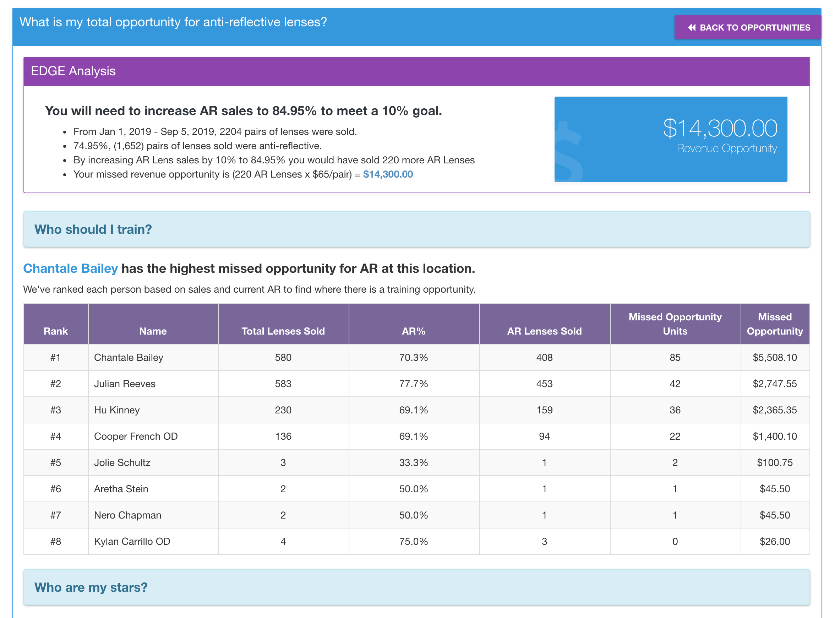This screenshot has width=840, height=618.
Task: Click the 75.0% AR value for Kylan Carrillo
Action: pos(414,541)
